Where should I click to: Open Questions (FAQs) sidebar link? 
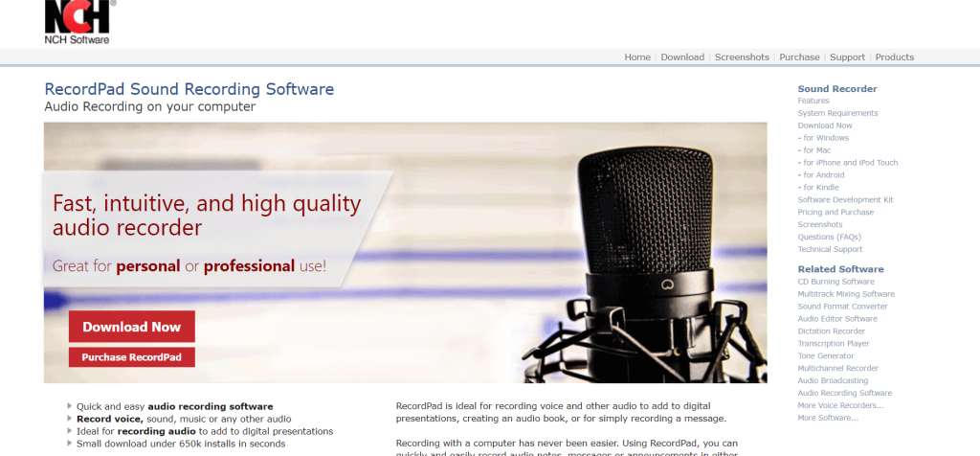[x=830, y=237]
